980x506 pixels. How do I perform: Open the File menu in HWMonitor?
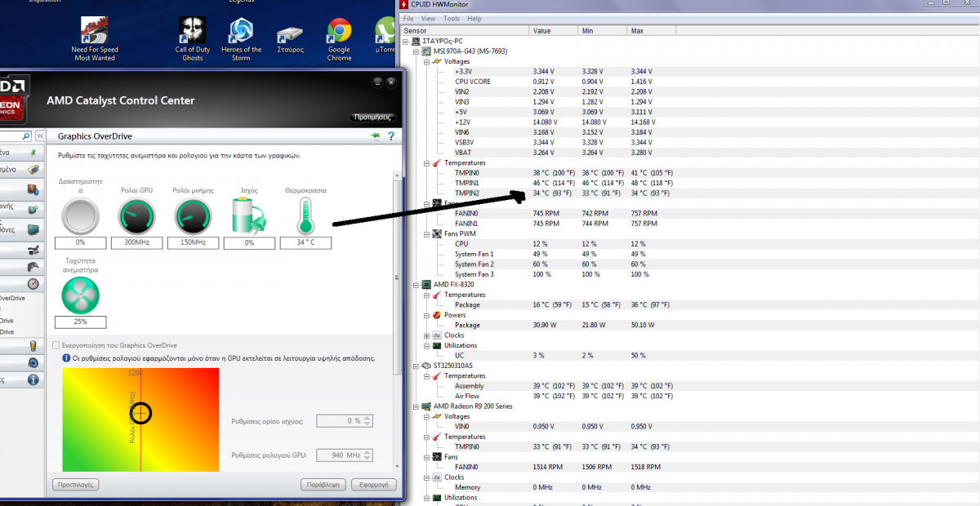tap(408, 18)
